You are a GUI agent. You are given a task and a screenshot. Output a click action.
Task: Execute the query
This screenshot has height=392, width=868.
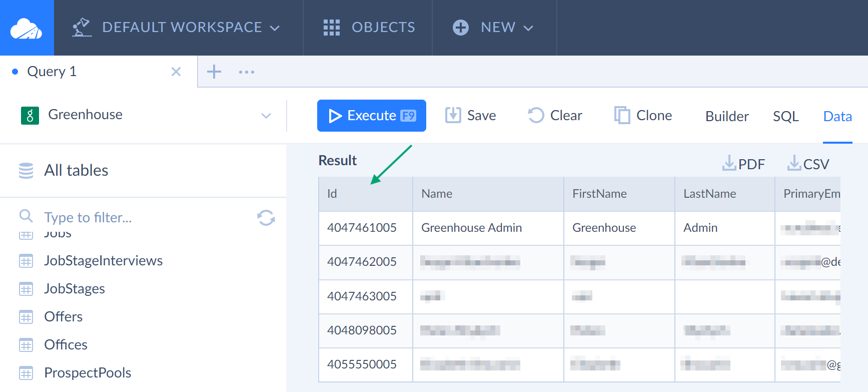pos(372,116)
